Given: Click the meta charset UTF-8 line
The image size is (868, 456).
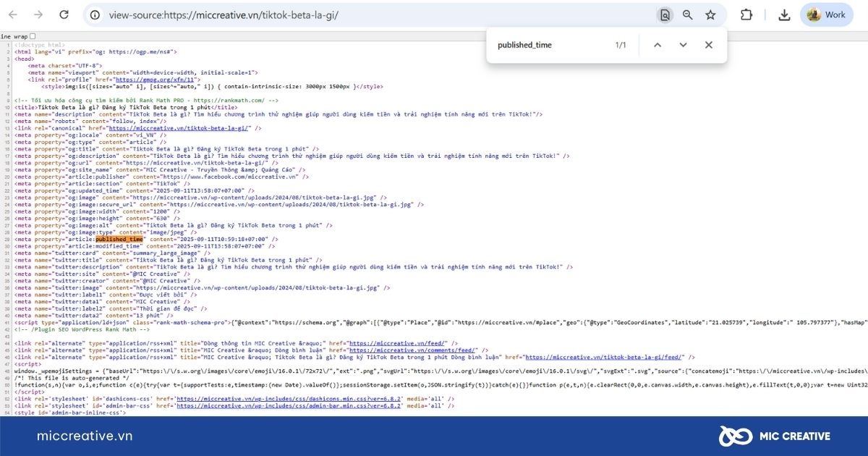Looking at the screenshot, I should tap(66, 66).
